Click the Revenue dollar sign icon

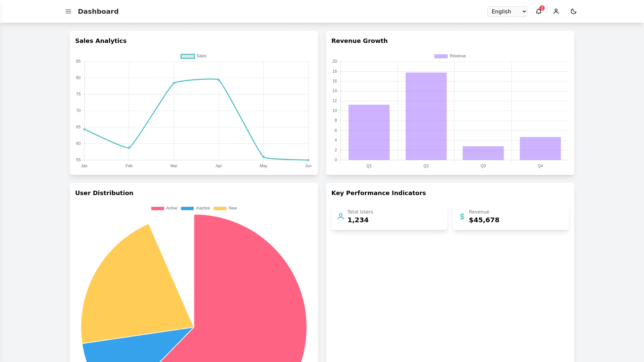pos(462,217)
